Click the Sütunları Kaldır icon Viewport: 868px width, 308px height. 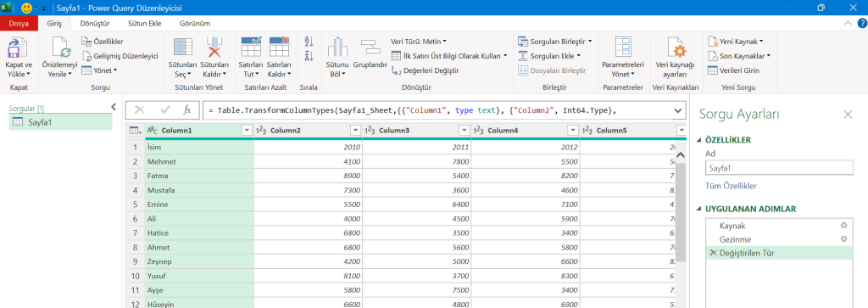214,48
